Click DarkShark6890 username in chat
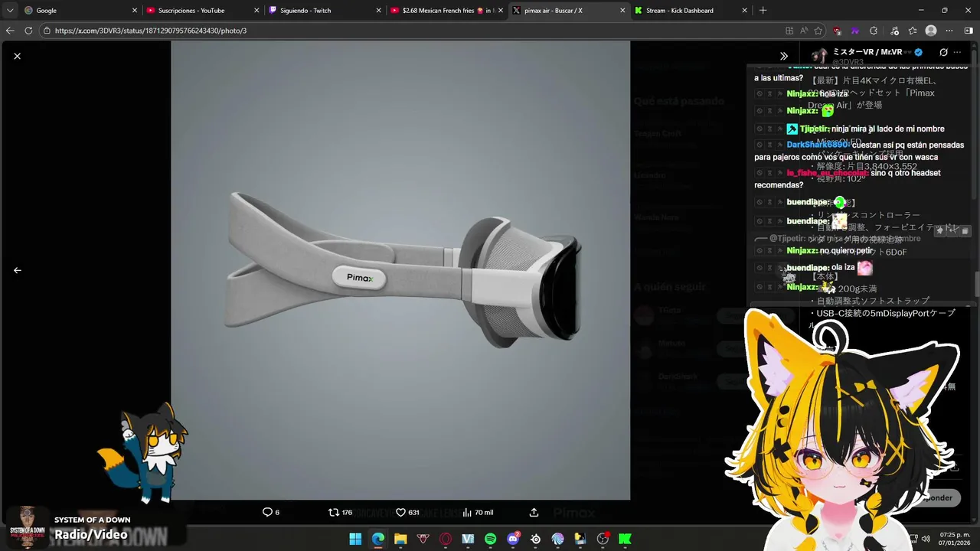This screenshot has width=980, height=551. tap(816, 145)
